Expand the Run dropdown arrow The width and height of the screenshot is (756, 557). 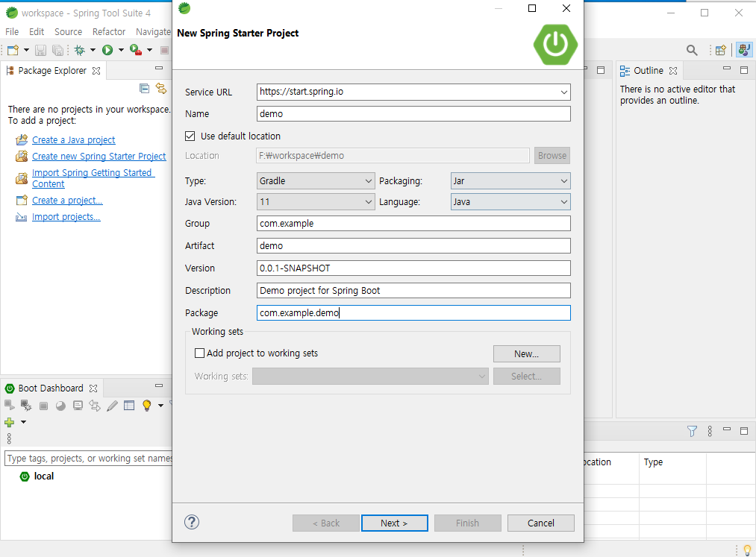click(x=121, y=50)
